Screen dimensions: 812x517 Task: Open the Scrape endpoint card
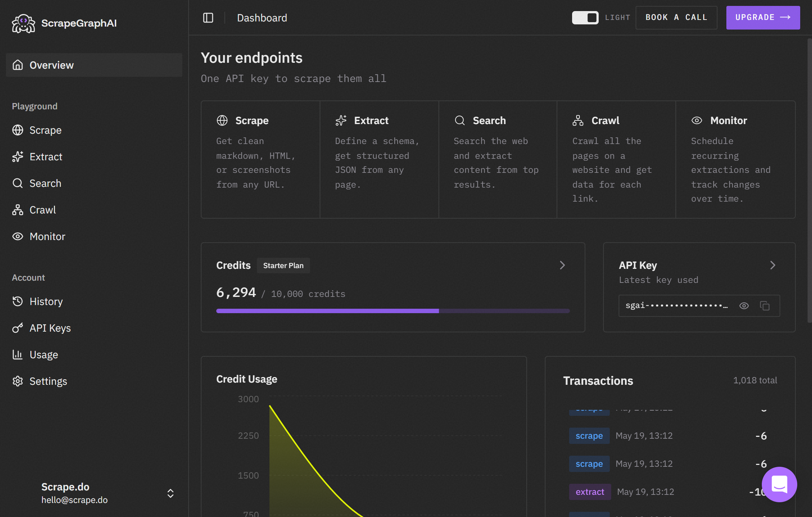[261, 160]
